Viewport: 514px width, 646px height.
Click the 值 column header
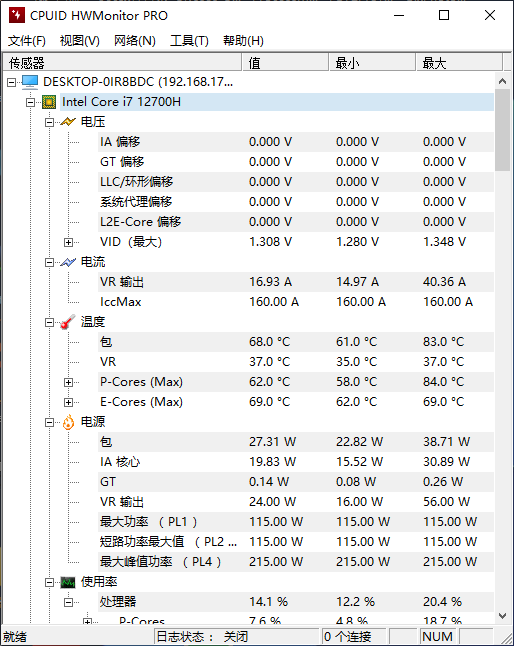[285, 63]
